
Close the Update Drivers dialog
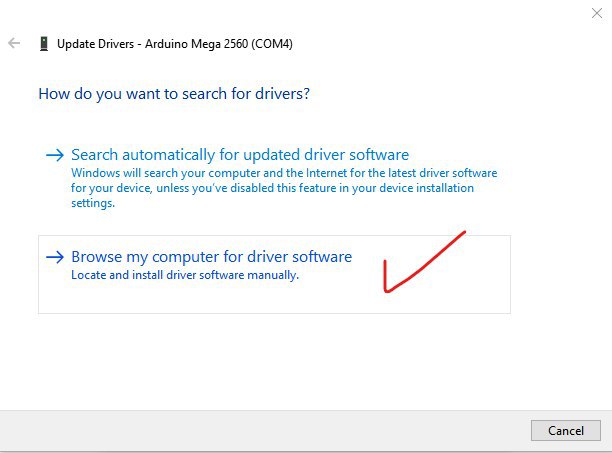click(x=596, y=13)
